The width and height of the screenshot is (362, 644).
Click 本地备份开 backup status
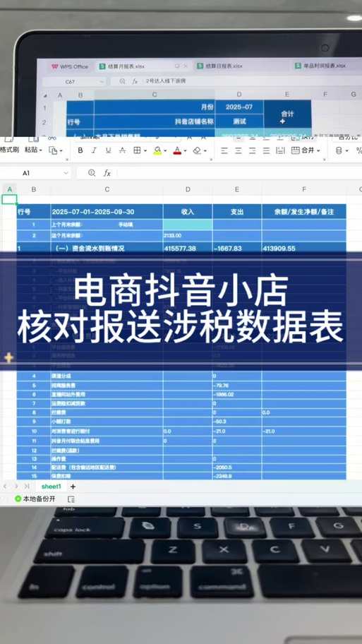35,499
